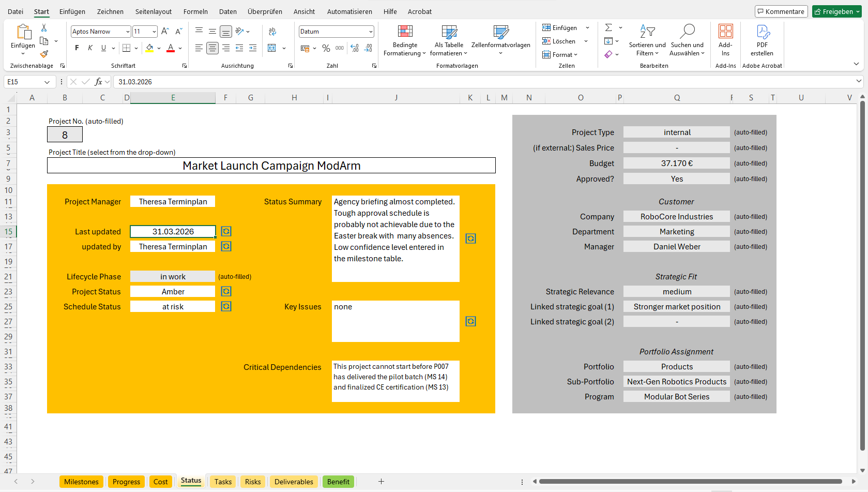Open Add-Ins from the ribbon
The height and width of the screenshot is (492, 868).
(725, 40)
